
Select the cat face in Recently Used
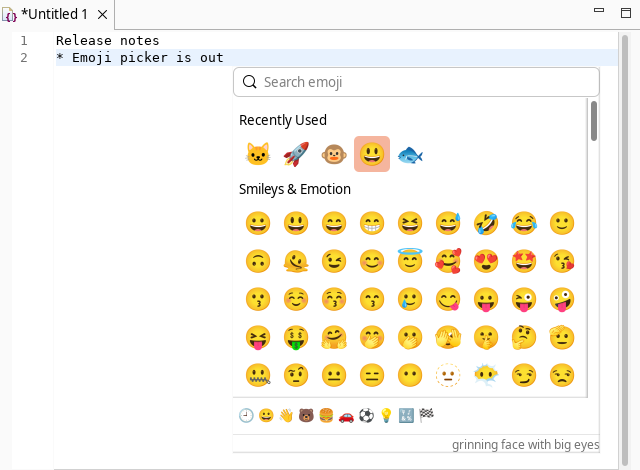coord(258,154)
